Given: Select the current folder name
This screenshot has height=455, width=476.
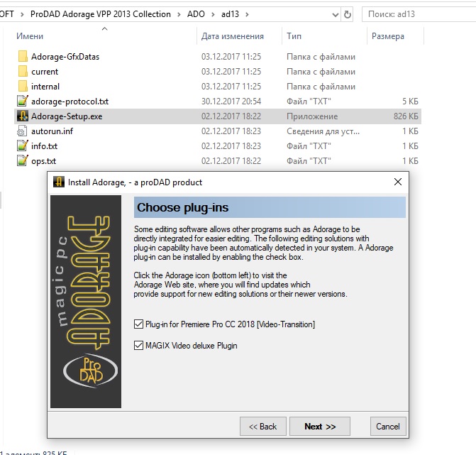Looking at the screenshot, I should [45, 72].
